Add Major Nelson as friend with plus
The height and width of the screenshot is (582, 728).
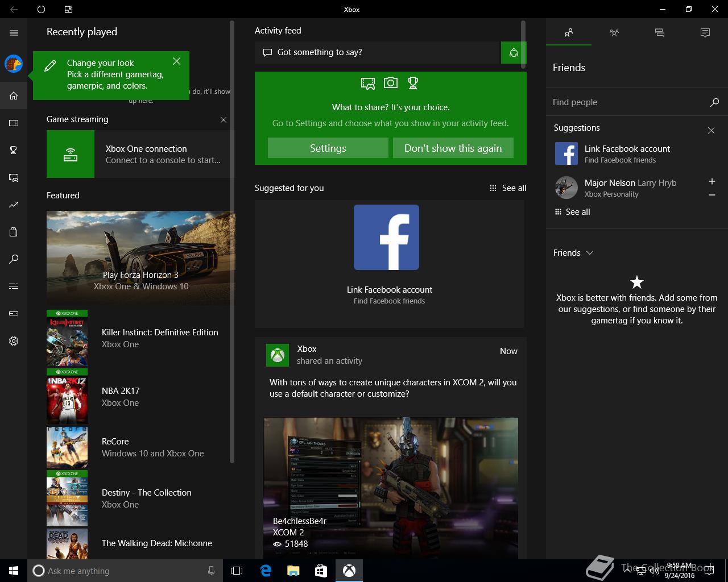(712, 181)
